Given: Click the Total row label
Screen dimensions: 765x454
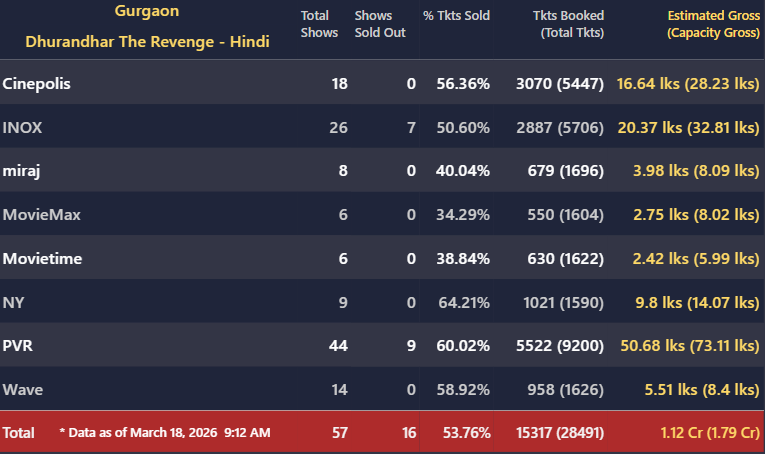Looking at the screenshot, I should coord(19,433).
